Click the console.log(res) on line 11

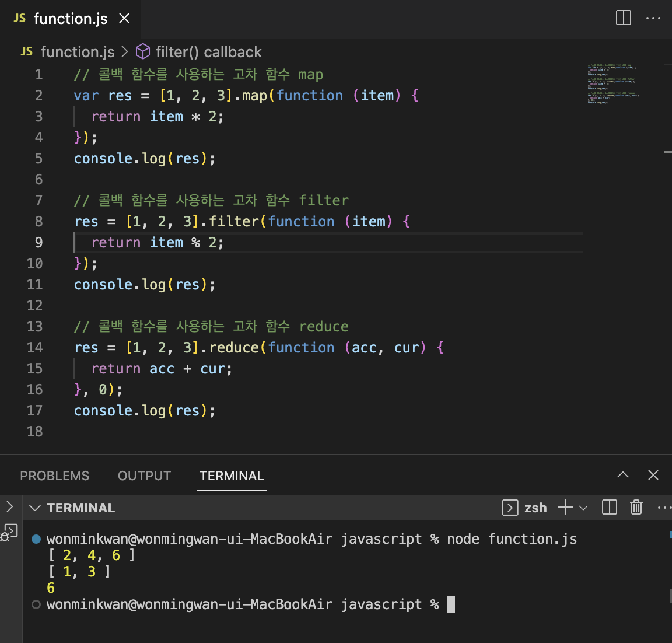pos(145,285)
